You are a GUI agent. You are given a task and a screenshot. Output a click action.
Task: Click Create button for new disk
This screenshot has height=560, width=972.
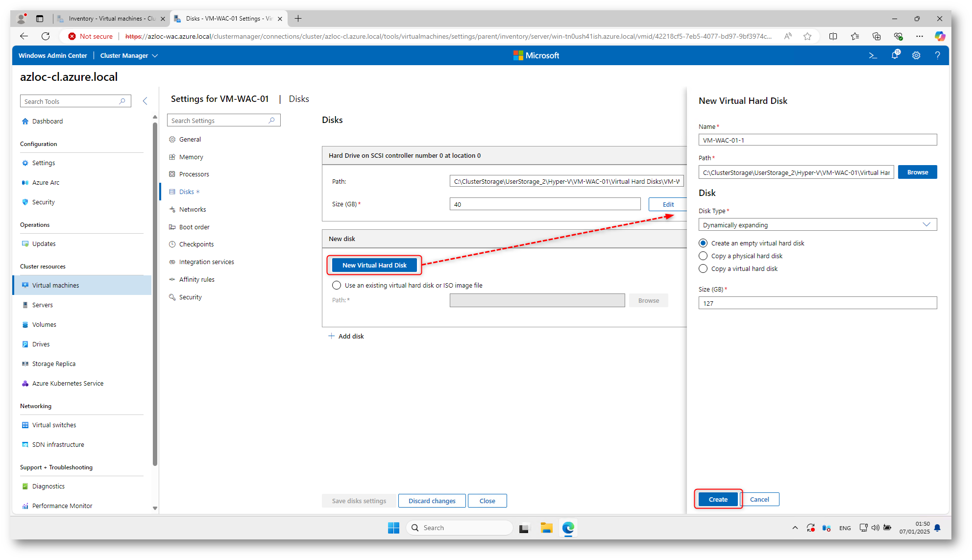pyautogui.click(x=718, y=499)
